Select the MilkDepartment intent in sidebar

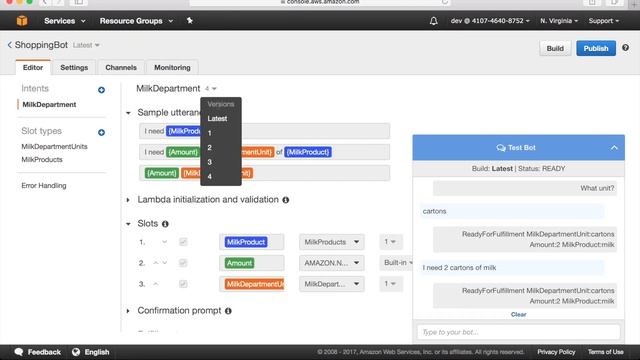click(x=49, y=104)
